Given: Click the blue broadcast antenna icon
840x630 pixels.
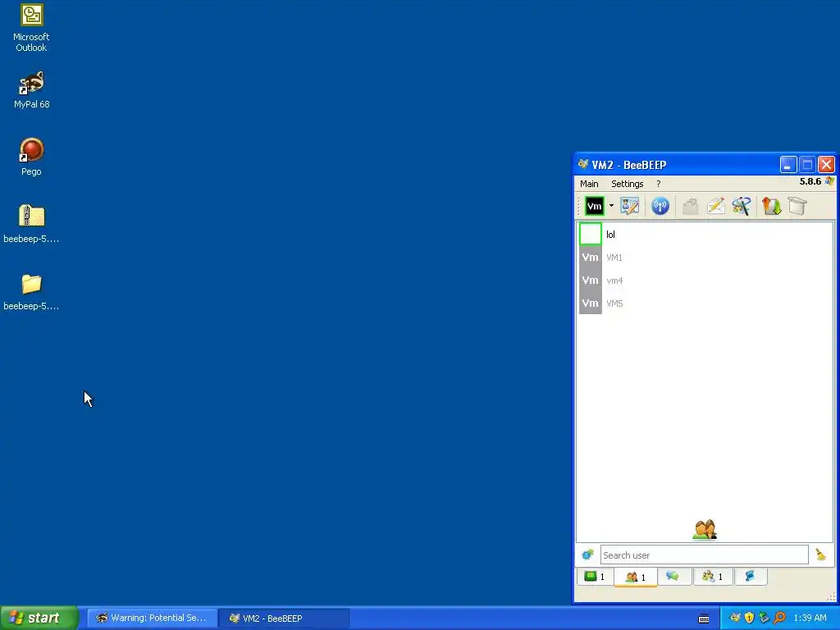Looking at the screenshot, I should tap(660, 206).
